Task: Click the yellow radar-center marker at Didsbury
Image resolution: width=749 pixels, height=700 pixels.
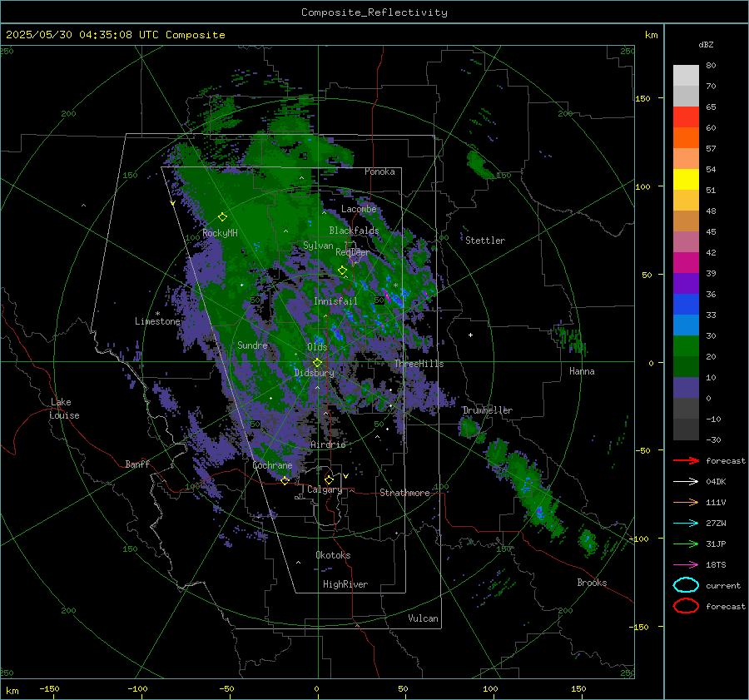Action: [x=317, y=363]
